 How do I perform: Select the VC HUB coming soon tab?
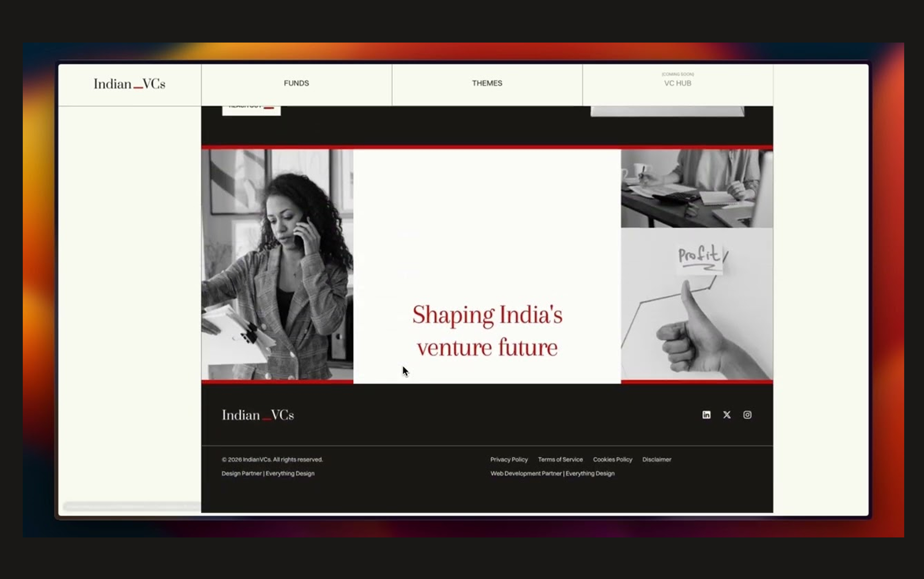click(x=677, y=83)
